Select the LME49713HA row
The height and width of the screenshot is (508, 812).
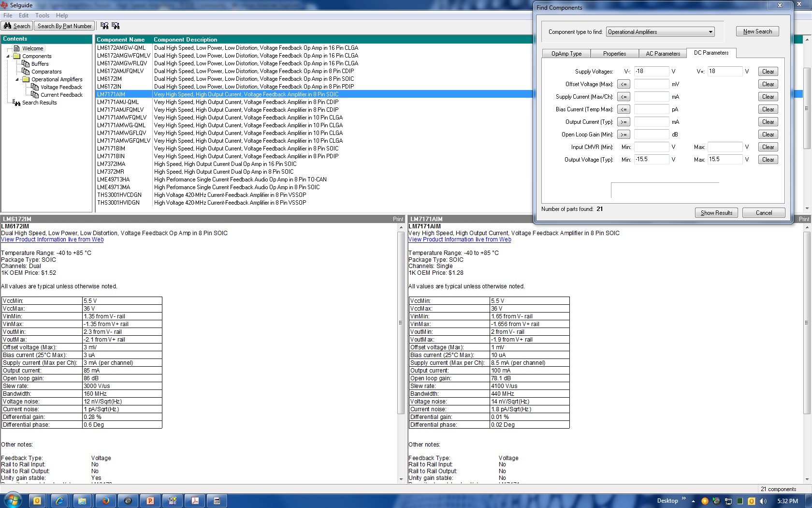coord(314,179)
